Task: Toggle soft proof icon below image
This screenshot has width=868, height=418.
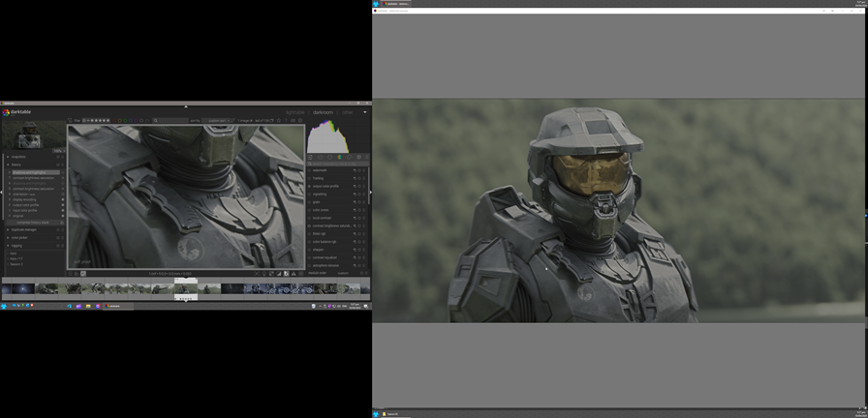Action: 286,273
